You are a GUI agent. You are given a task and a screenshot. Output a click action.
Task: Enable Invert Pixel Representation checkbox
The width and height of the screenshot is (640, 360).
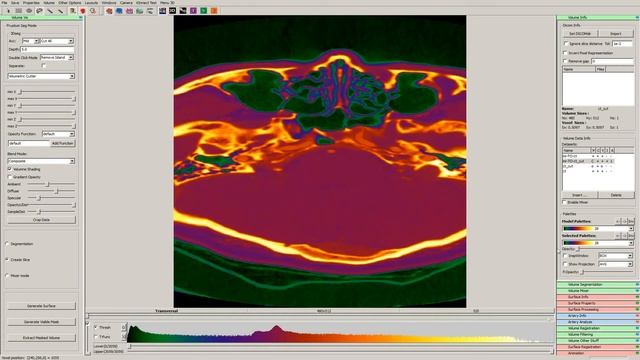tap(566, 53)
